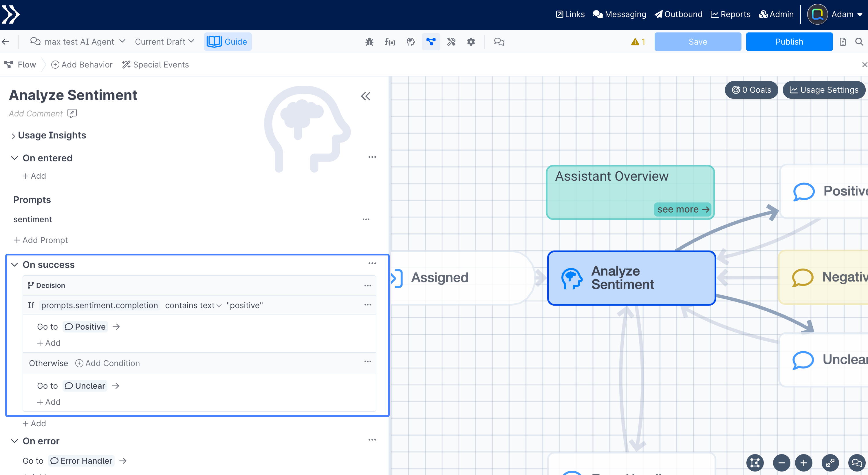
Task: Click Add Condition in Otherwise row
Action: (x=107, y=363)
